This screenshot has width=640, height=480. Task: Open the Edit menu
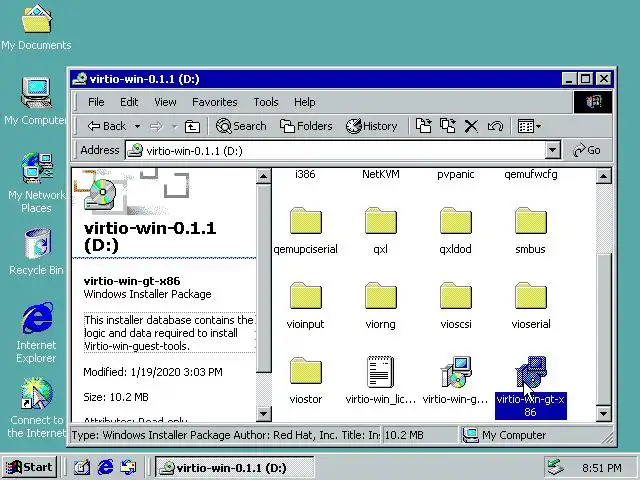tap(129, 102)
